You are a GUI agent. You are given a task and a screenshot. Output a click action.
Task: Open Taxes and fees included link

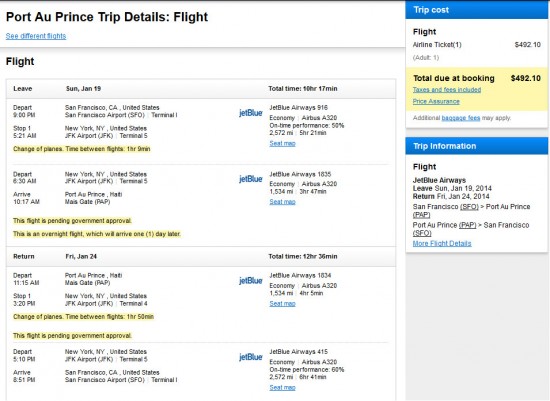[447, 90]
